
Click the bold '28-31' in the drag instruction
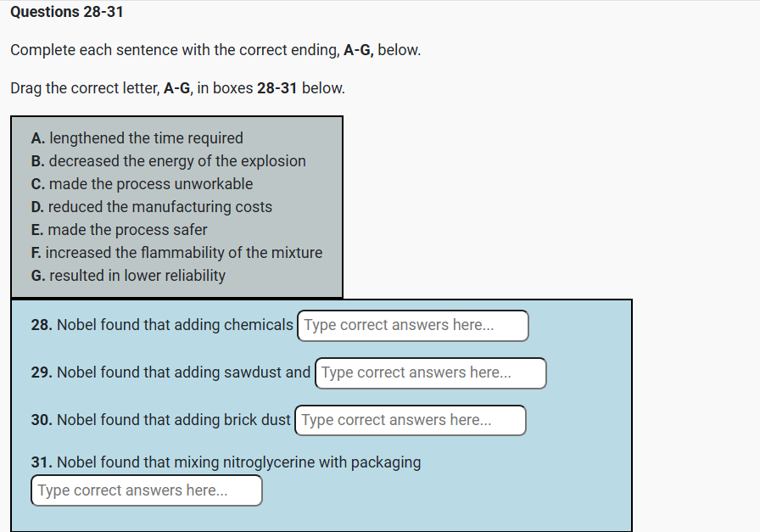pyautogui.click(x=277, y=88)
